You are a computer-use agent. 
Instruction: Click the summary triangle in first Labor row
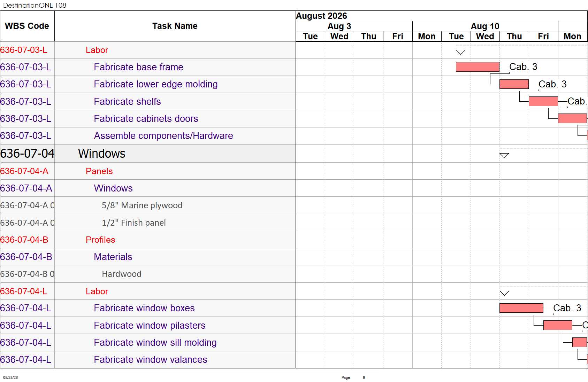(x=461, y=52)
